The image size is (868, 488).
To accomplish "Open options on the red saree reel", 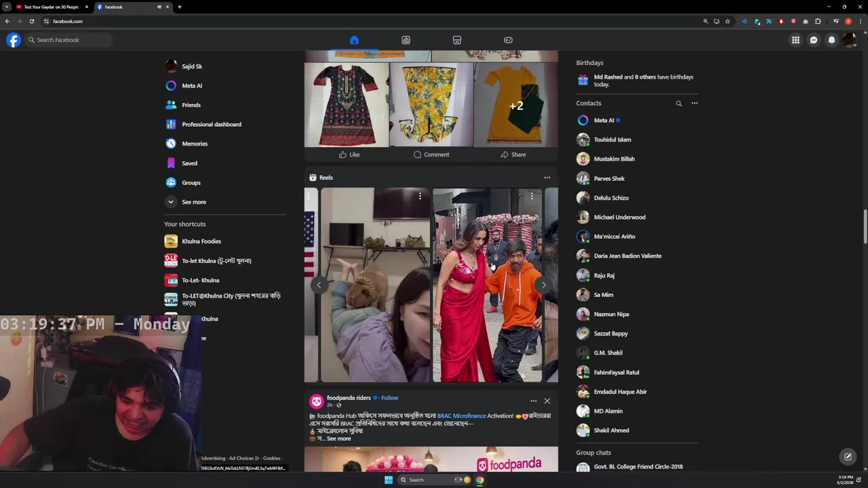I will (532, 197).
